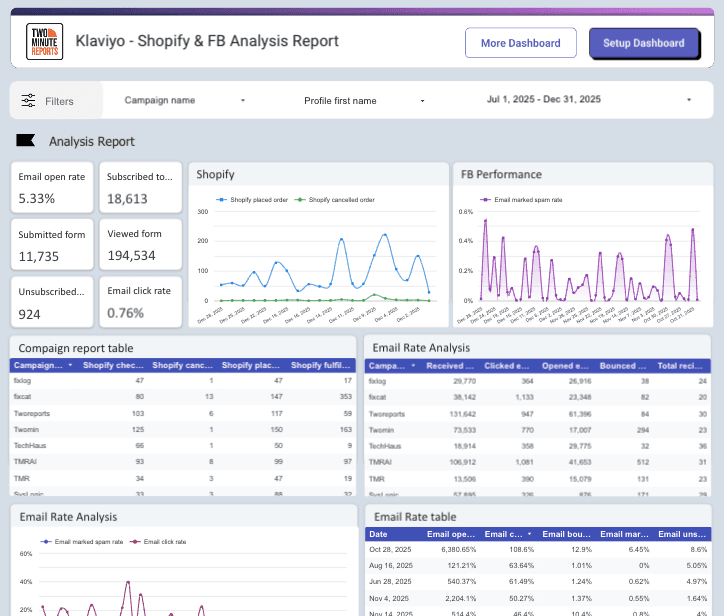Click Shopify cancelled order legend marker
This screenshot has width=724, height=616.
[300, 200]
